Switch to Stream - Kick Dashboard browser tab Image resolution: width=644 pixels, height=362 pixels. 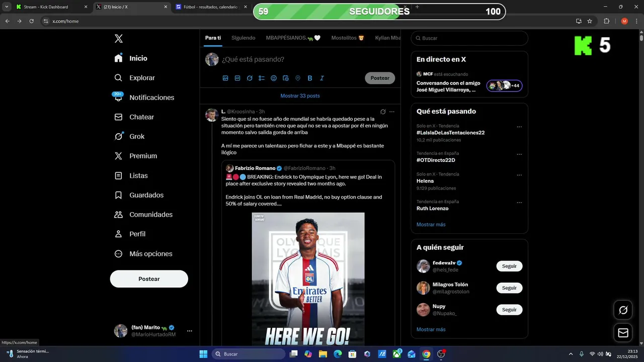tap(52, 7)
